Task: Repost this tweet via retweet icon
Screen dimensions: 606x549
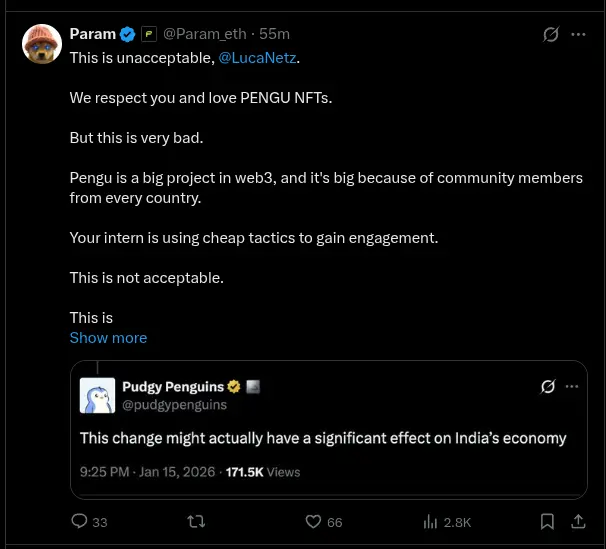Action: 197,521
